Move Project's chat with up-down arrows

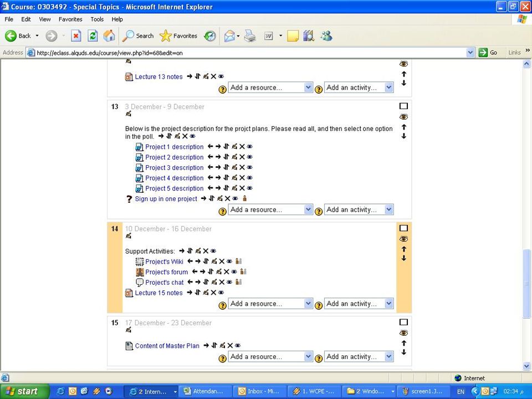pyautogui.click(x=206, y=282)
